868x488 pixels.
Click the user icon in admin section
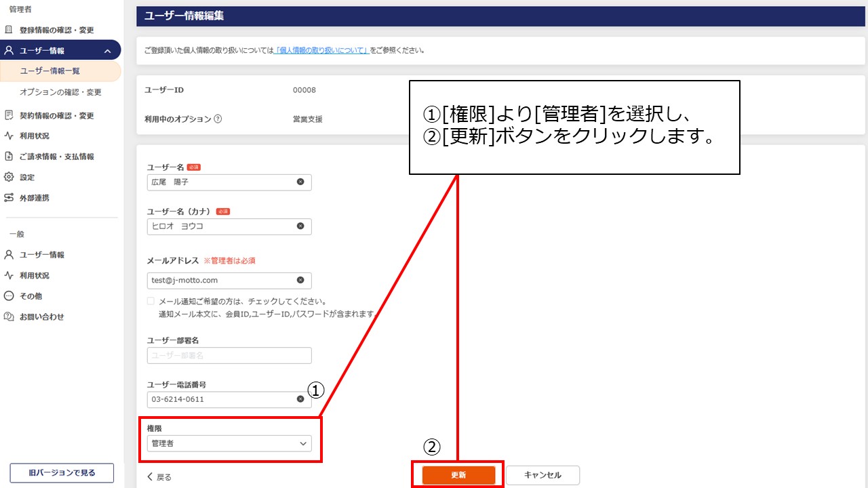coord(9,51)
